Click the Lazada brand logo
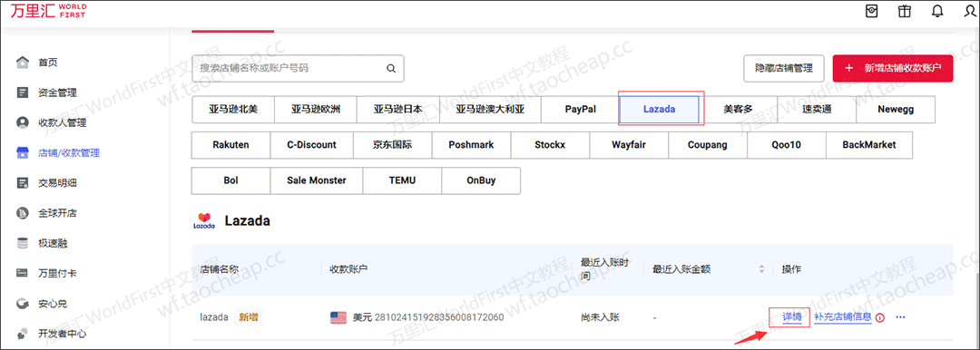Screen dimensions: 980x350 (204, 221)
